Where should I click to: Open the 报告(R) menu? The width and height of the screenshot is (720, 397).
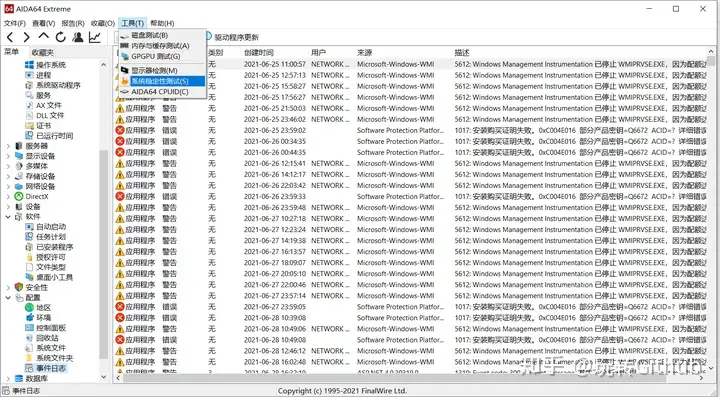click(73, 23)
